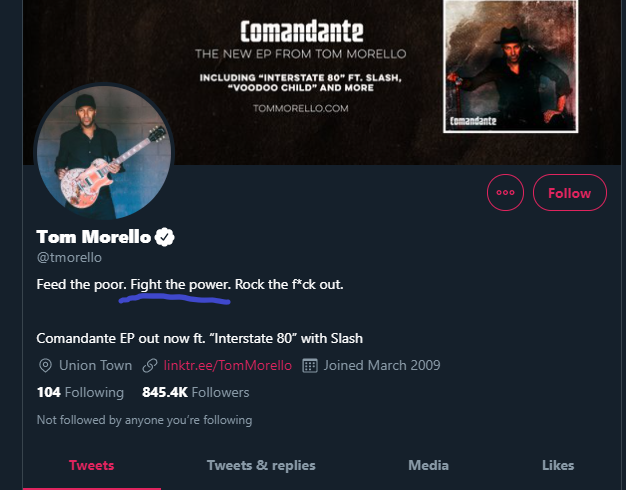Click the verified badge next to Tom Morello
This screenshot has width=626, height=490.
[x=166, y=237]
